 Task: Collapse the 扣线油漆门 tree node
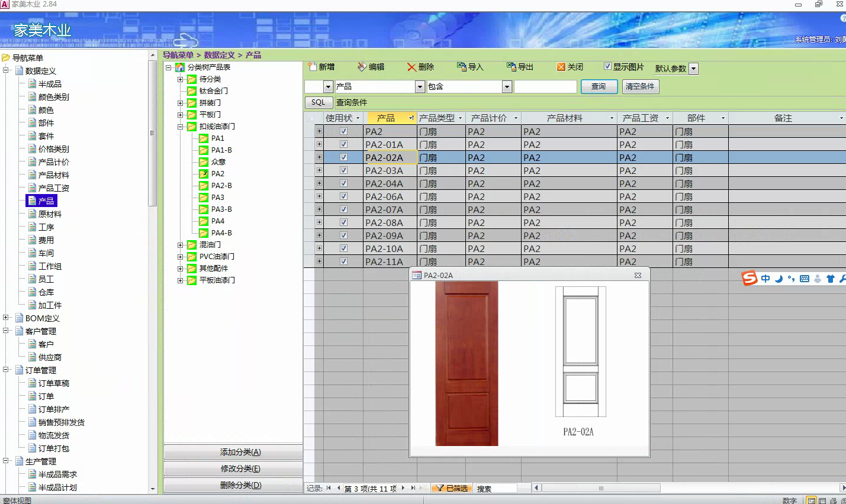pyautogui.click(x=181, y=127)
